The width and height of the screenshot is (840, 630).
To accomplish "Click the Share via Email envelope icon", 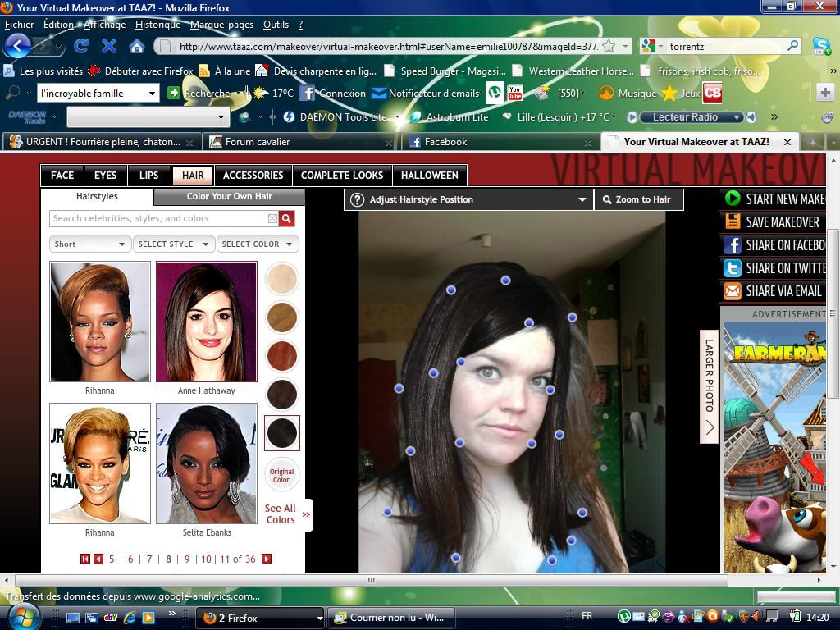I will pos(733,290).
